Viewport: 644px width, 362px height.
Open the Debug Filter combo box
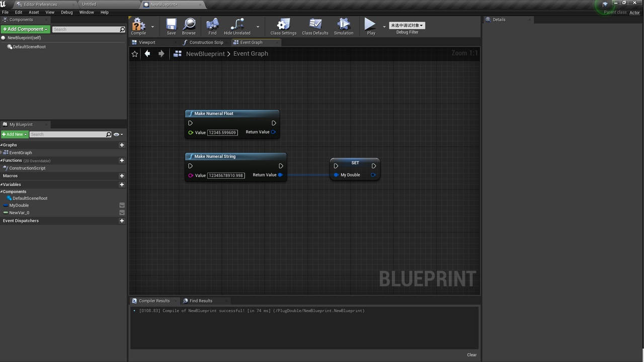click(407, 25)
